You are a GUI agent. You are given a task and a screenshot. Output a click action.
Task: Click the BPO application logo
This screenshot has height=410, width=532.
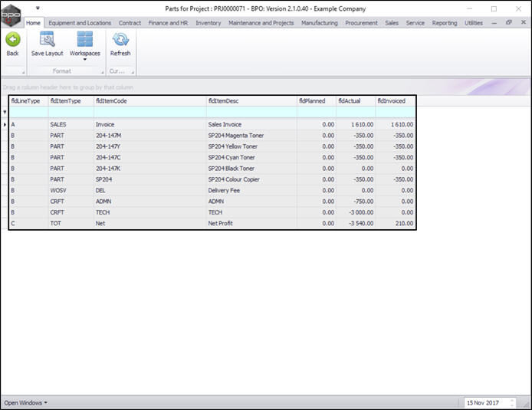tap(11, 15)
